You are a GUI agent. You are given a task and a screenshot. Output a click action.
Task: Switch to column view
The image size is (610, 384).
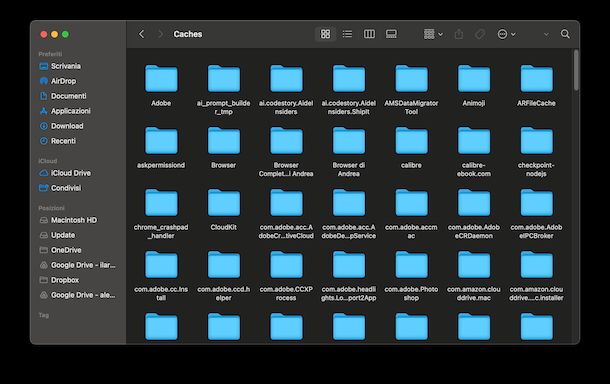[369, 34]
